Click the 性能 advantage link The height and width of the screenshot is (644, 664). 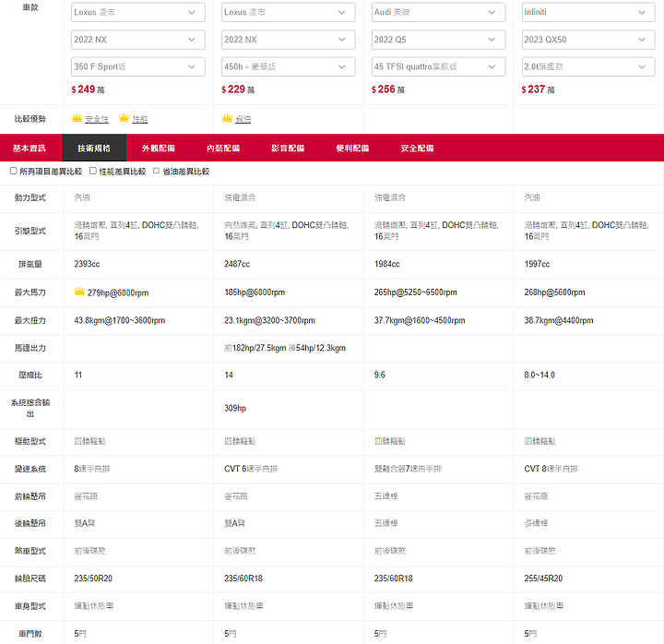click(x=140, y=119)
